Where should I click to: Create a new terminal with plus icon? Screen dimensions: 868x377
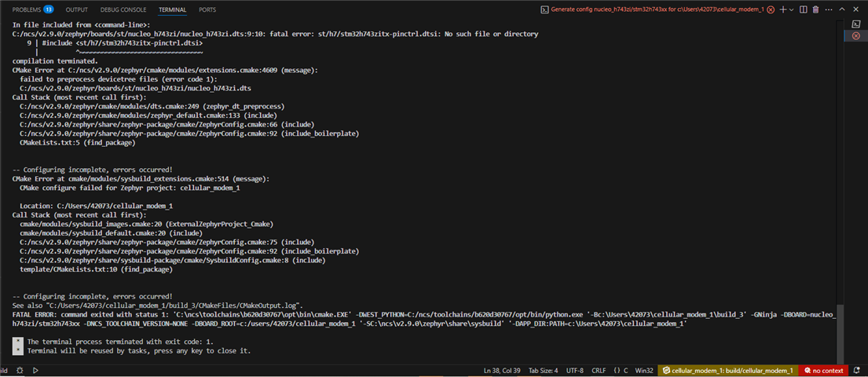pyautogui.click(x=783, y=10)
